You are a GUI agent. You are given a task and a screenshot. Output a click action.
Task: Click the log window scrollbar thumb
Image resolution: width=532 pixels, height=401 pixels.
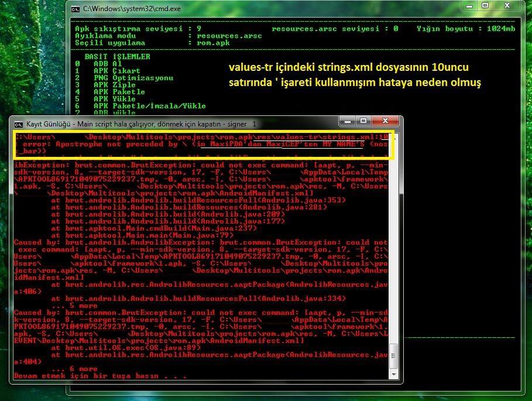tap(394, 352)
